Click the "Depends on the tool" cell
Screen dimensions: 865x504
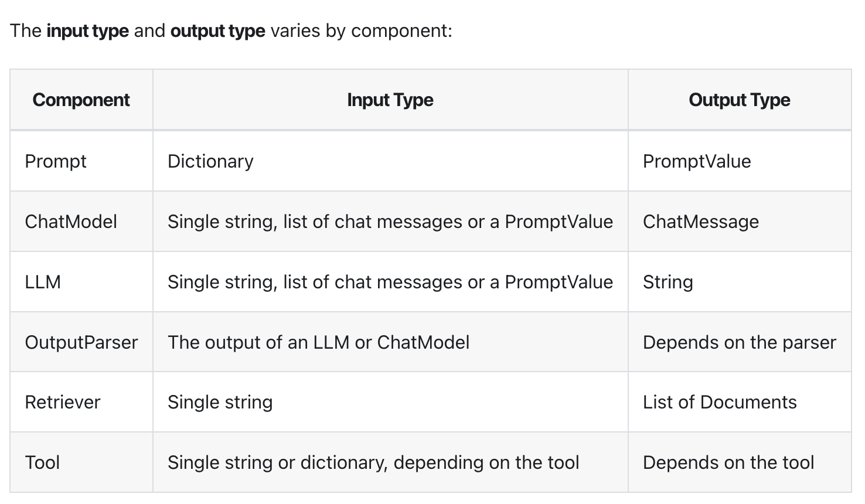(x=728, y=462)
